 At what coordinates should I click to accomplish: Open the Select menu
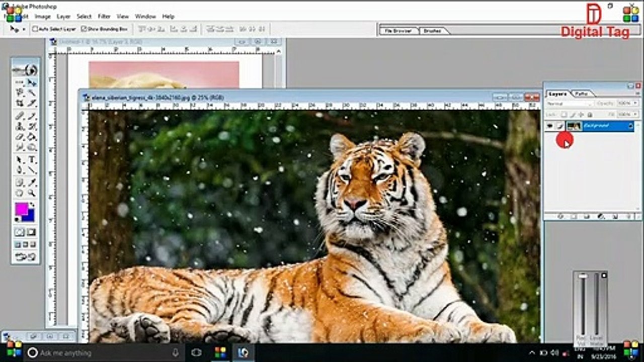[x=84, y=17]
